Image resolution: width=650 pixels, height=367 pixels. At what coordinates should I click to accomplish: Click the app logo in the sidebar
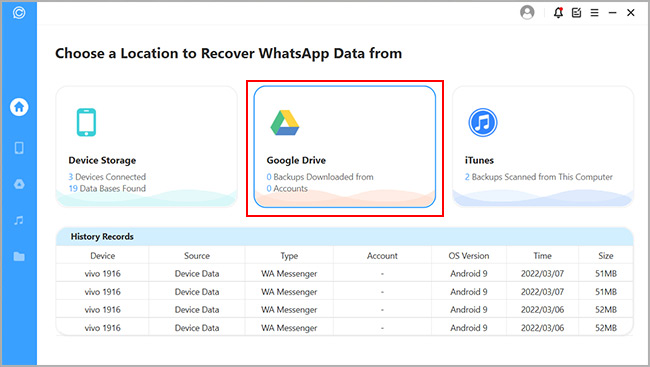click(x=19, y=13)
